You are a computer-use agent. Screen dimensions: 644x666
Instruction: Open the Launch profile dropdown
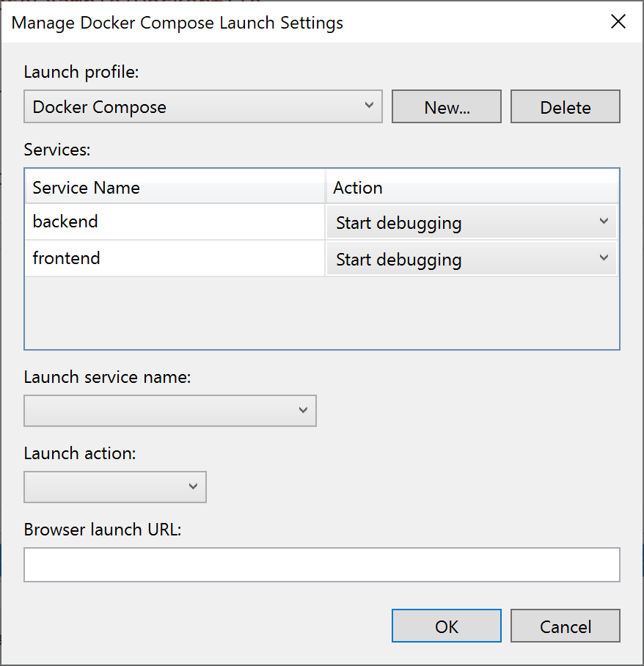click(x=203, y=106)
